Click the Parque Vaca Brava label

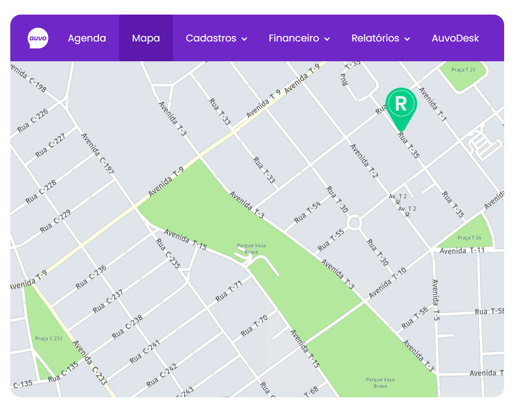pyautogui.click(x=251, y=248)
